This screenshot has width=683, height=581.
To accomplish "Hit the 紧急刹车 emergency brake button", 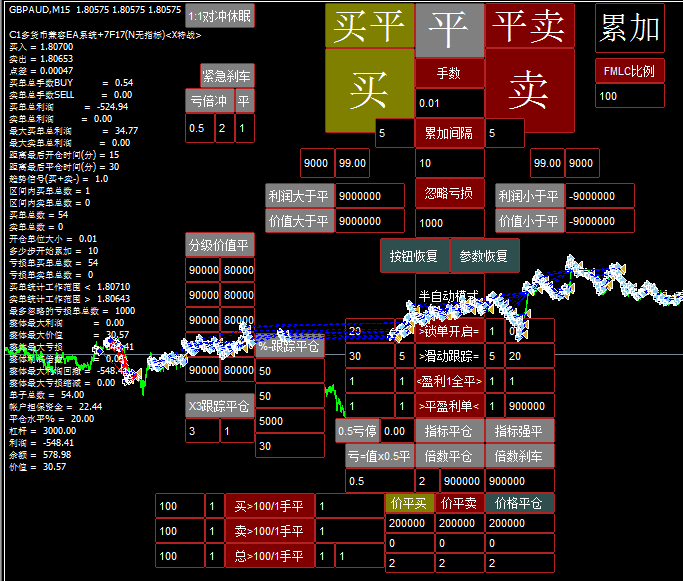I will tap(227, 76).
